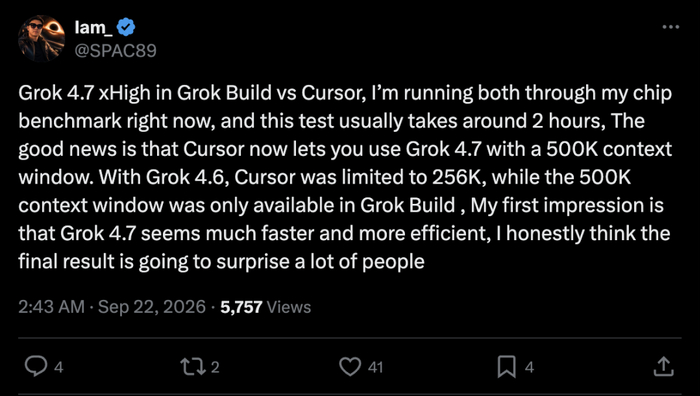Viewport: 700px width, 396px height.
Task: Click the last tweet line about final result
Action: point(221,262)
